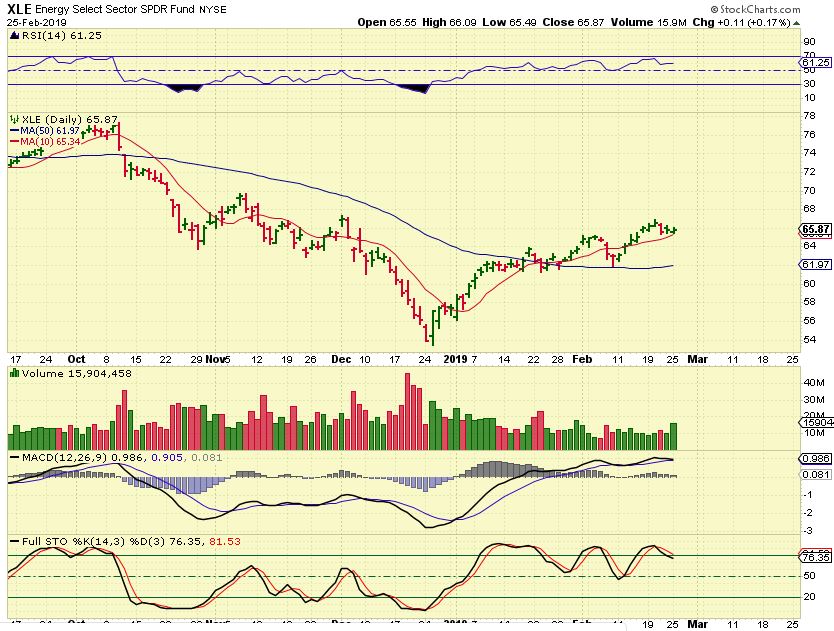The height and width of the screenshot is (631, 834).
Task: Click the red 81.53 %D value
Action: (224, 542)
